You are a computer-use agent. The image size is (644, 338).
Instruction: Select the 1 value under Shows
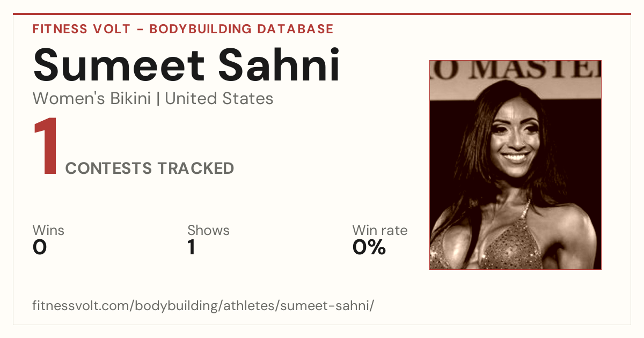[191, 248]
